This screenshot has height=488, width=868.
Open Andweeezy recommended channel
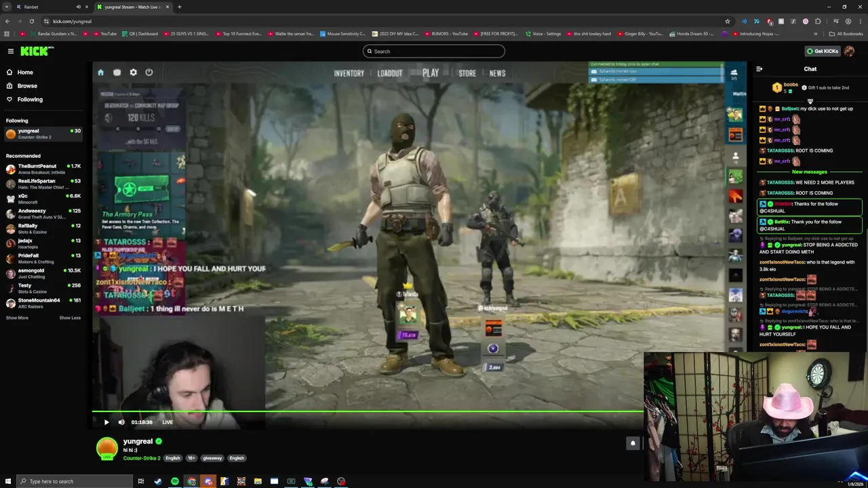pos(43,213)
